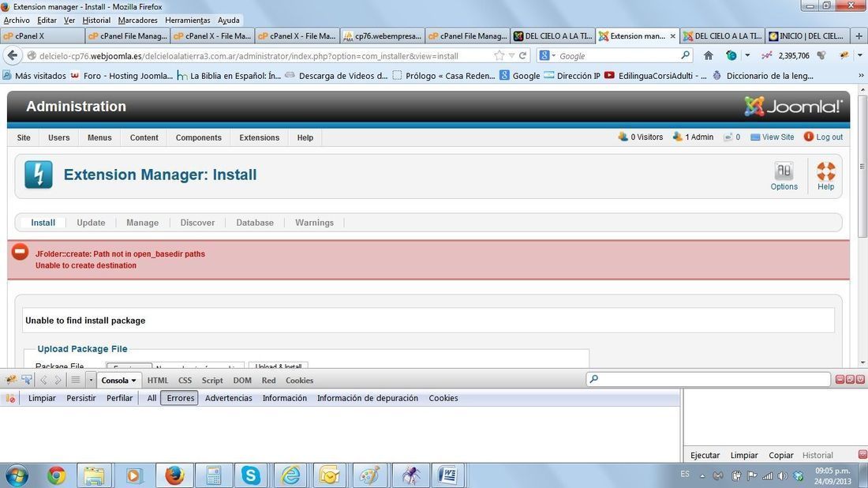Toggle the Advertencias console filter
This screenshot has width=868, height=488.
point(229,398)
